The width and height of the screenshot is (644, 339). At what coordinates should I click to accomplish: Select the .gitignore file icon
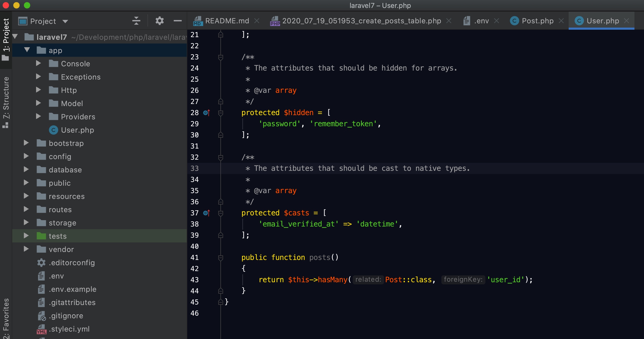(x=41, y=316)
